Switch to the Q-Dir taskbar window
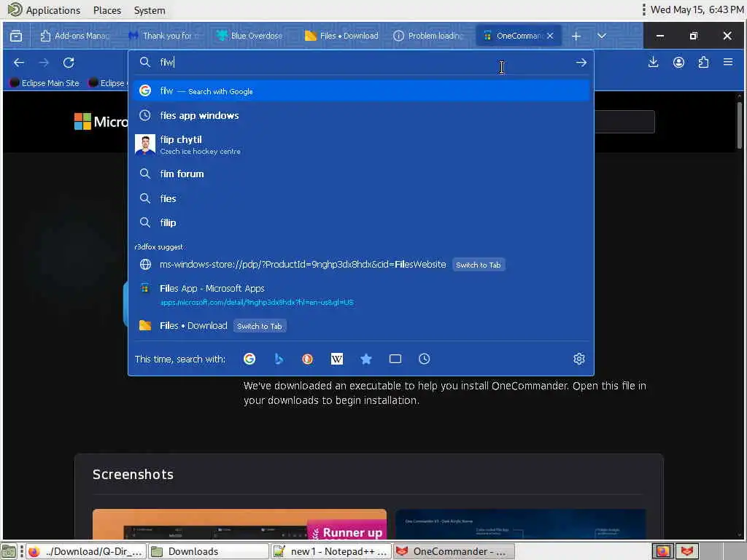Screen dimensions: 747x560 pyautogui.click(x=86, y=551)
